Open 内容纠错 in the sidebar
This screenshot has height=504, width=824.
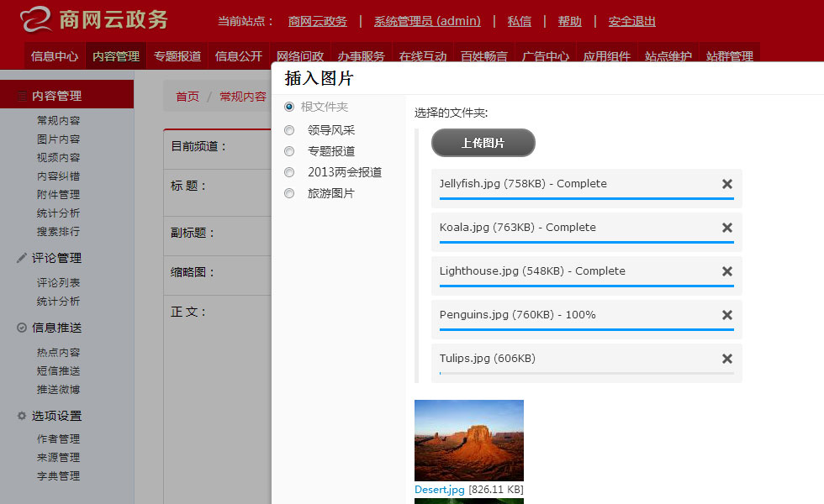click(x=58, y=176)
